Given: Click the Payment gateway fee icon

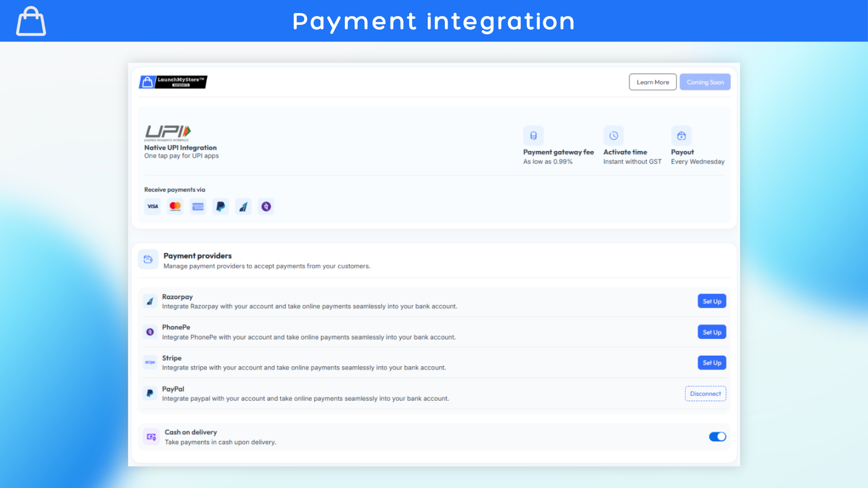Looking at the screenshot, I should pyautogui.click(x=533, y=136).
